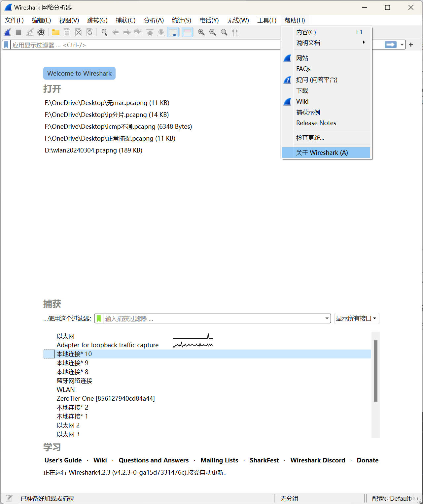Click the find packet magnifier icon

click(104, 32)
